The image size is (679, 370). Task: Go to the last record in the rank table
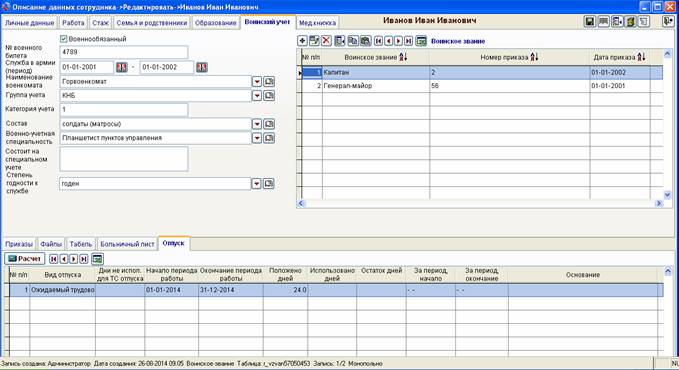pyautogui.click(x=408, y=41)
